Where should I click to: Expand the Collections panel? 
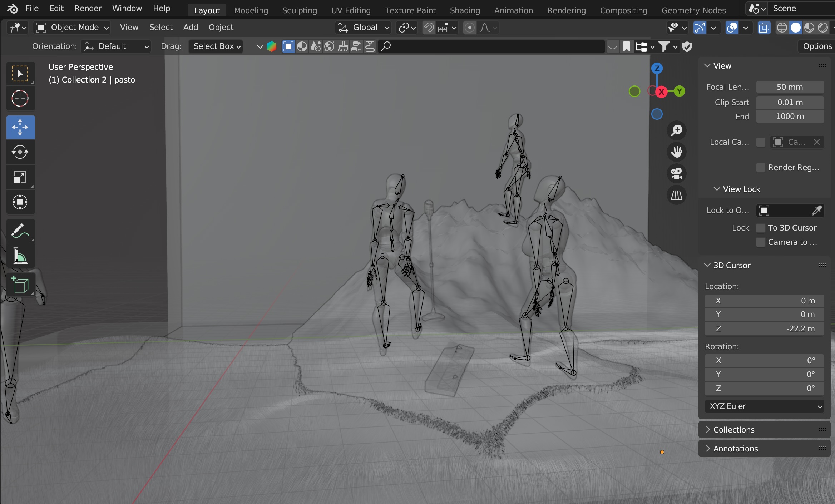point(734,430)
